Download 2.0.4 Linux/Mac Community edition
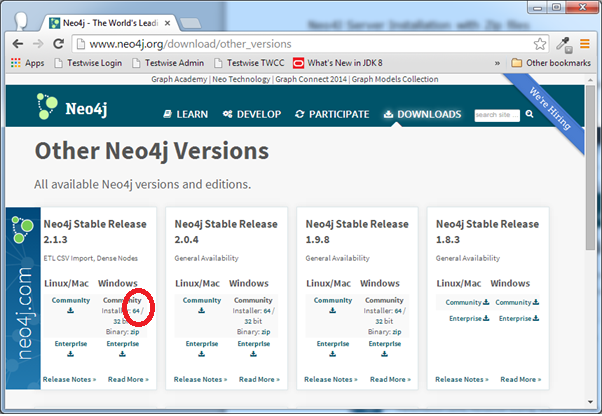Screen dimensions: 602x416 coord(202,305)
